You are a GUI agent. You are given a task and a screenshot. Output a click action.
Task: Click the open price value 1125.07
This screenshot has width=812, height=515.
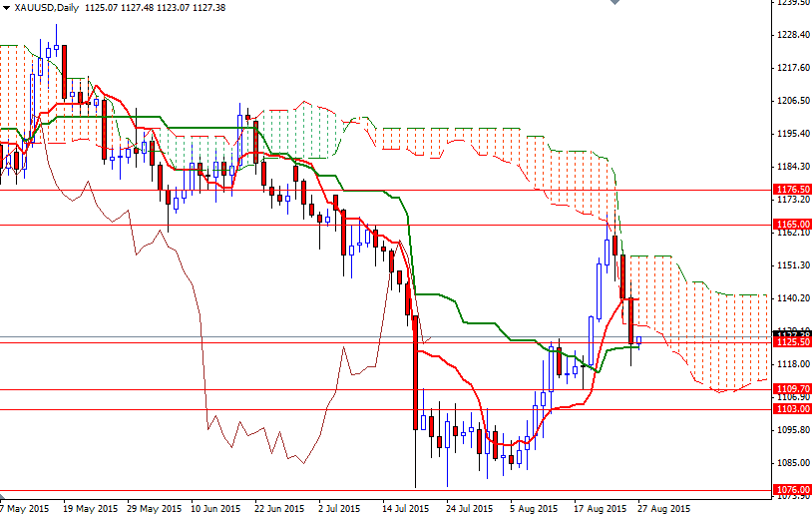(x=101, y=8)
